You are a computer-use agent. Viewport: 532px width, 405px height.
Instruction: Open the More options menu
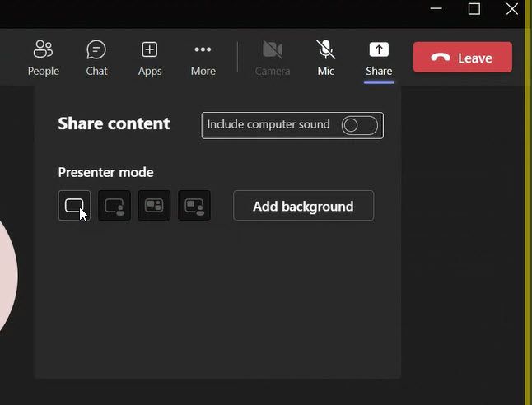(203, 58)
